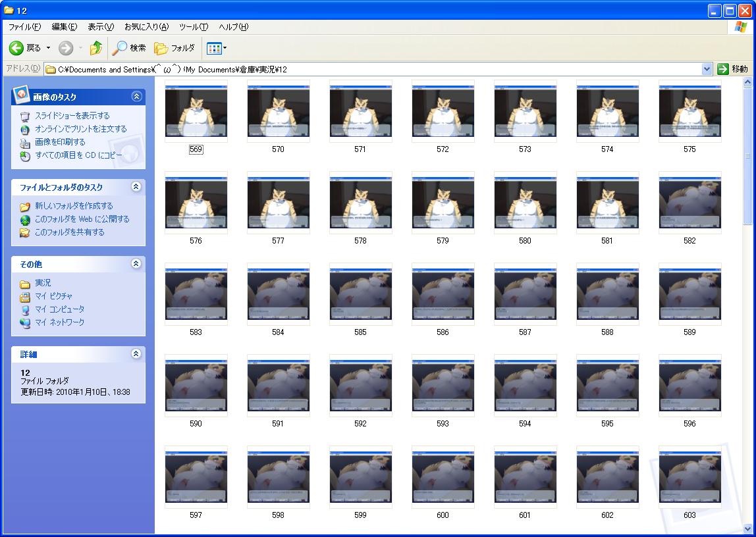Click the address bar path field
This screenshot has height=537, width=756.
click(x=373, y=69)
